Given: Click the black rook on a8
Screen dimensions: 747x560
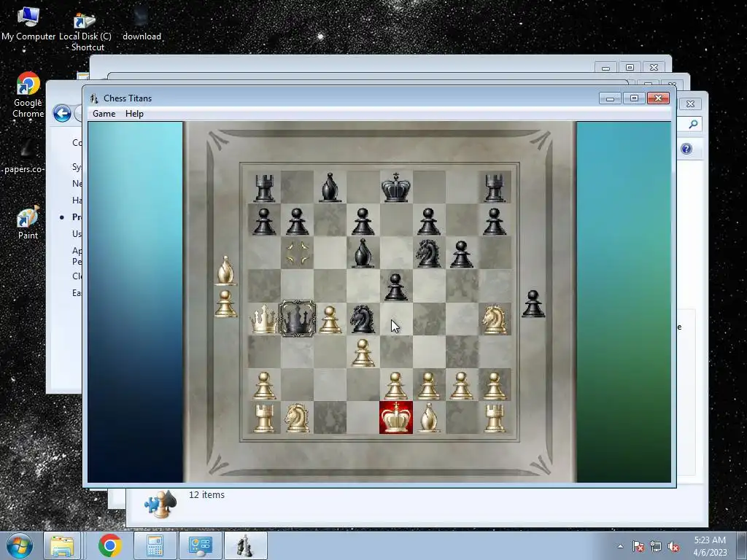Looking at the screenshot, I should 264,188.
